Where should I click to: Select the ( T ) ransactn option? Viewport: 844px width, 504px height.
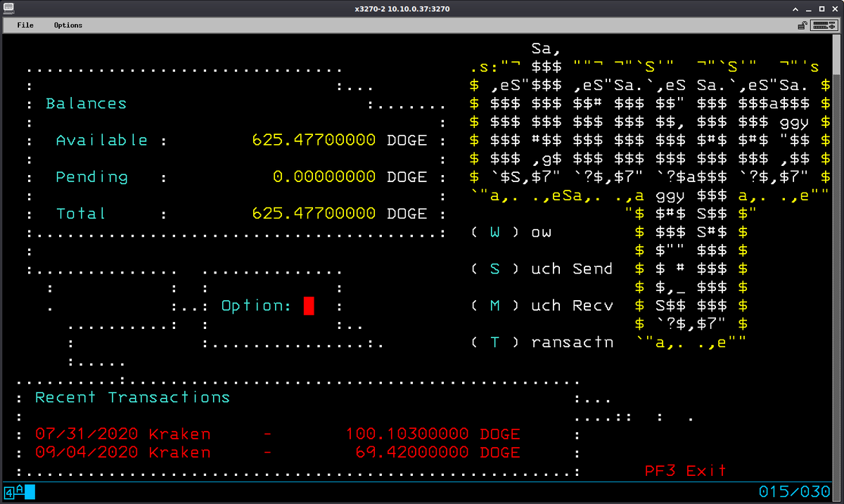(542, 342)
